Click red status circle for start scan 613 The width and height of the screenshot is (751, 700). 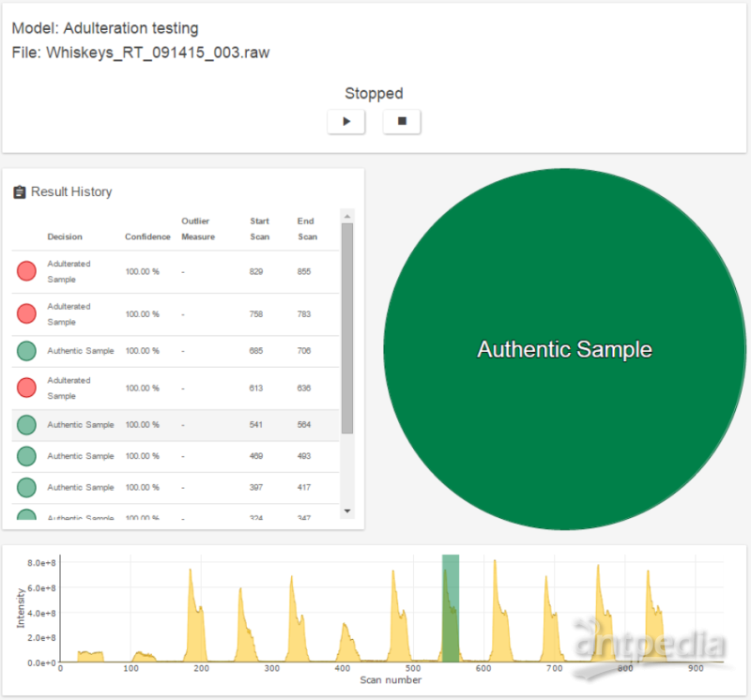coord(26,388)
